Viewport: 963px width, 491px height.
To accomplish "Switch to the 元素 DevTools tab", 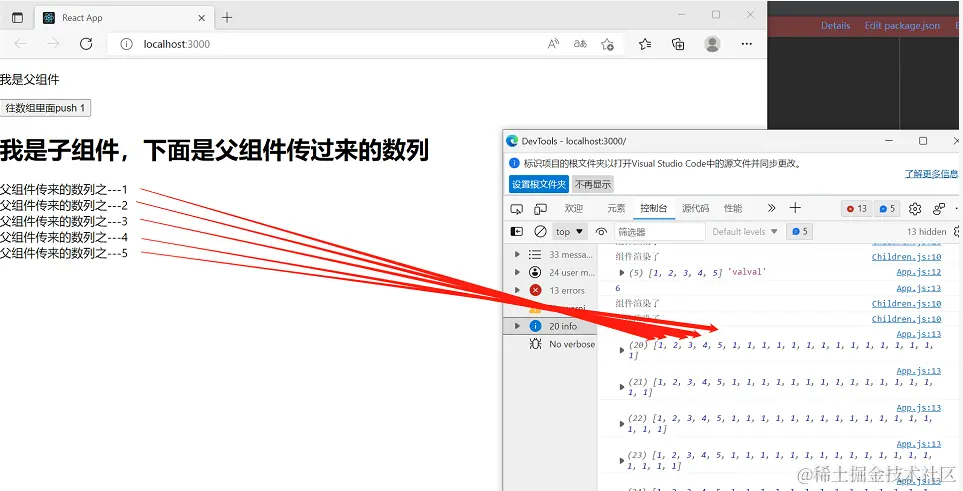I will point(616,208).
